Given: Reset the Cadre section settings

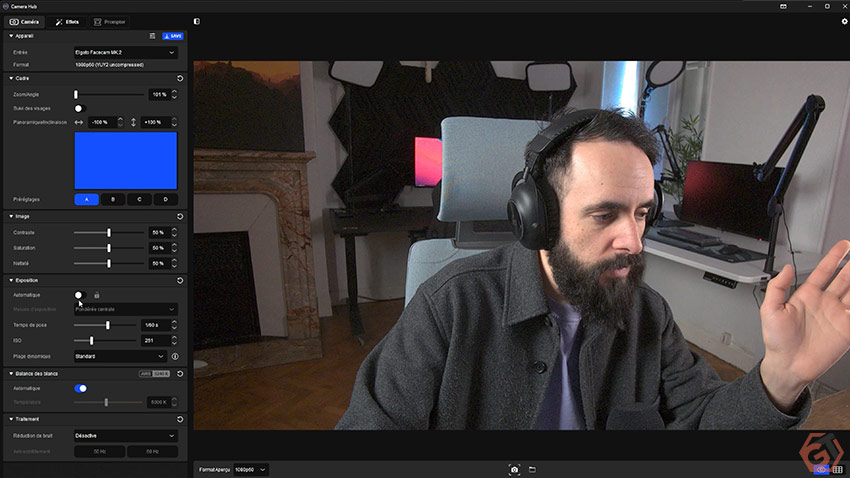Looking at the screenshot, I should [x=180, y=78].
